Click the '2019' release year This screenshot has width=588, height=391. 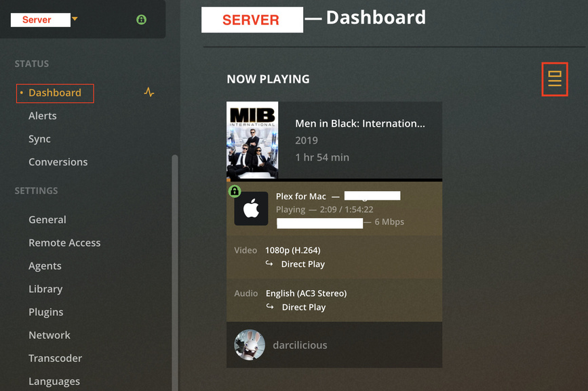307,140
